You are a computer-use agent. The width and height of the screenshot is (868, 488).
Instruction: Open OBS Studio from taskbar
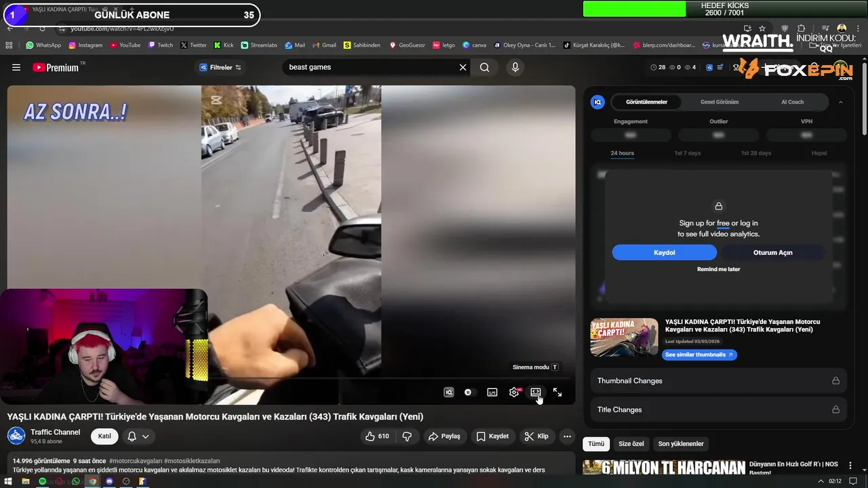click(126, 481)
